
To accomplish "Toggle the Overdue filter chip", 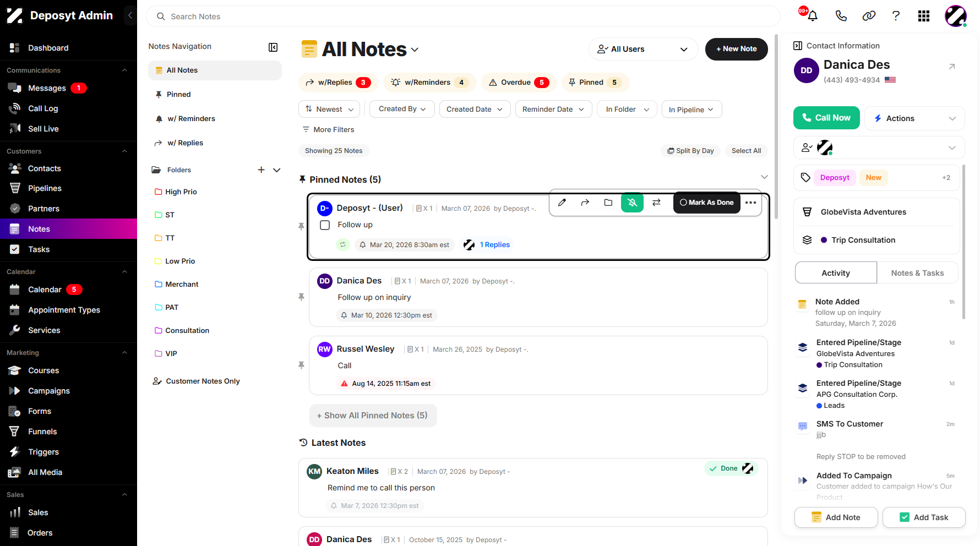I will (519, 83).
